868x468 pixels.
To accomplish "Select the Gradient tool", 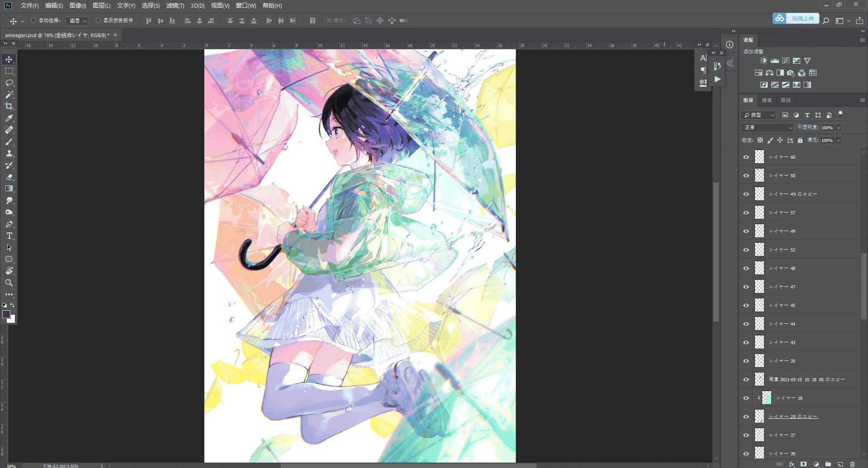I will pyautogui.click(x=9, y=189).
